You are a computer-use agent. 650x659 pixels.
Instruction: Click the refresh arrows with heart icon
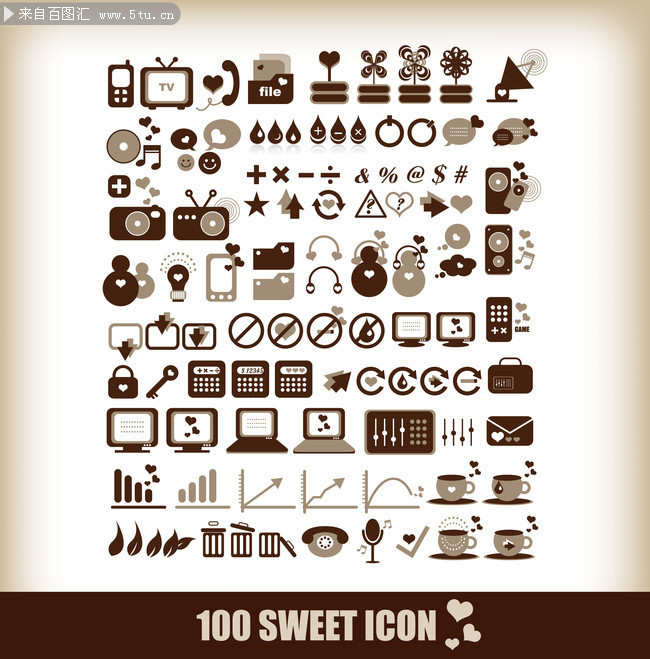click(329, 205)
